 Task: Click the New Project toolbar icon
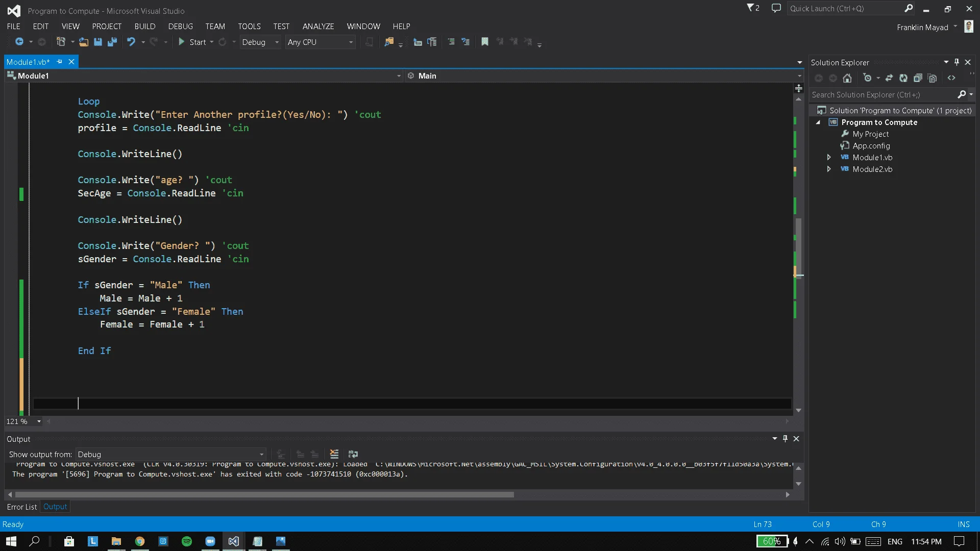(x=61, y=42)
